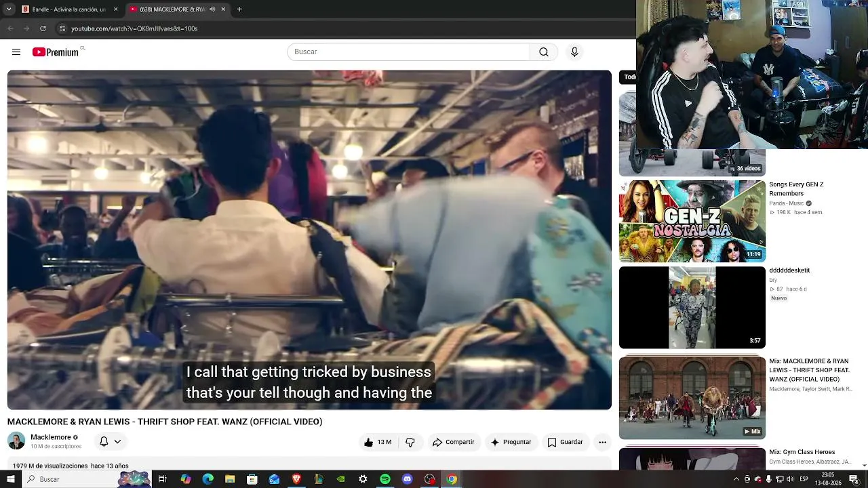This screenshot has width=868, height=488.
Task: Open the ddddddesketit video title
Action: pos(789,270)
